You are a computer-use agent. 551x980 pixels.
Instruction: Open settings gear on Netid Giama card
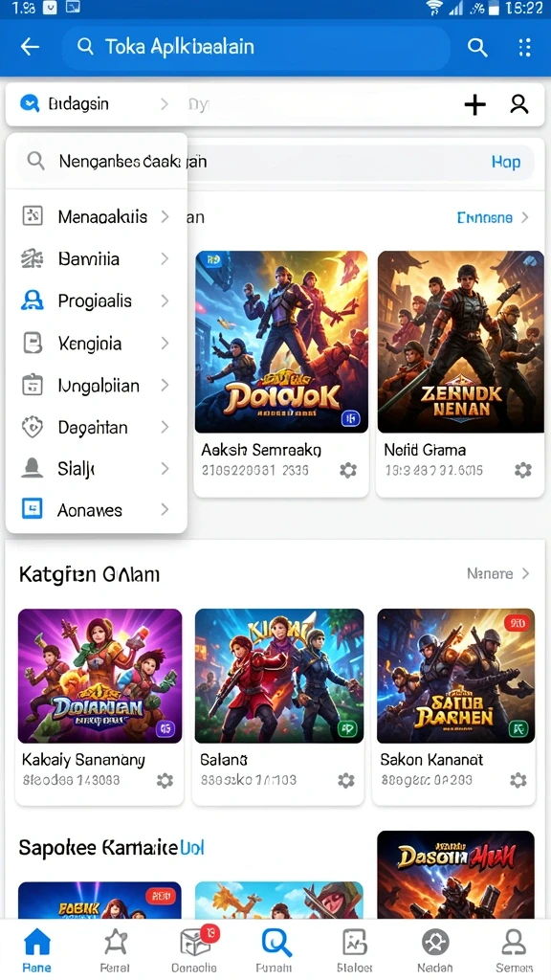click(523, 470)
